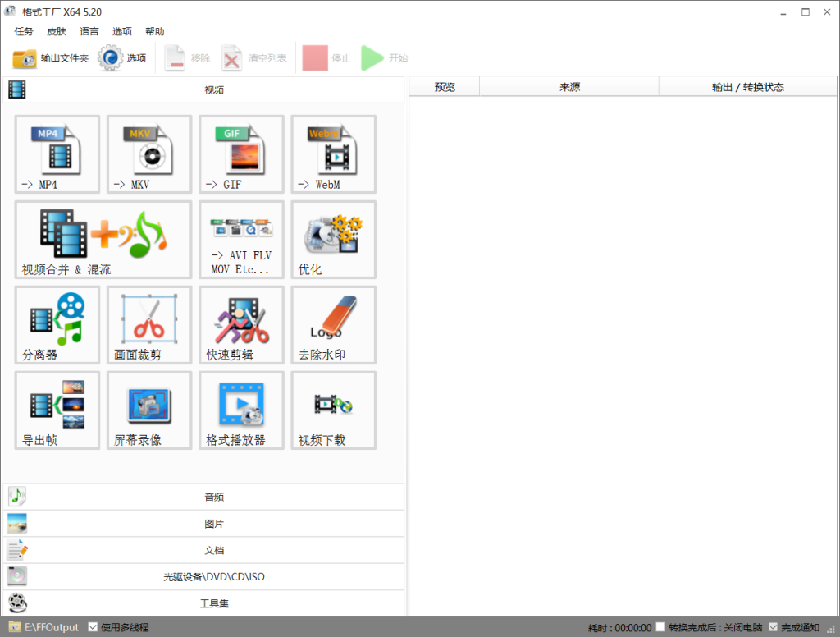Click the options (选项) toolbar button

click(x=123, y=58)
